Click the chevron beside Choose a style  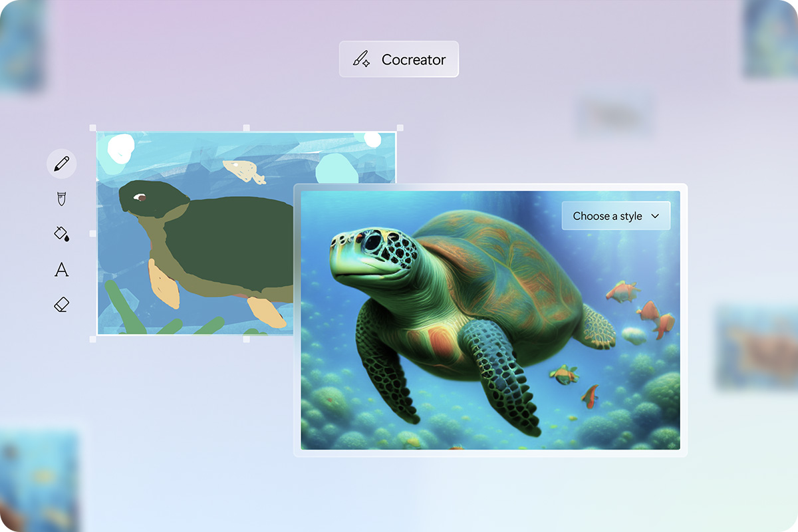tap(655, 216)
